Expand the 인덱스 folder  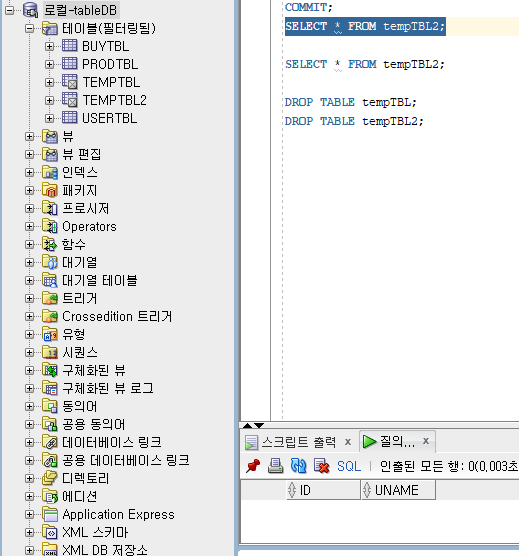pos(30,172)
